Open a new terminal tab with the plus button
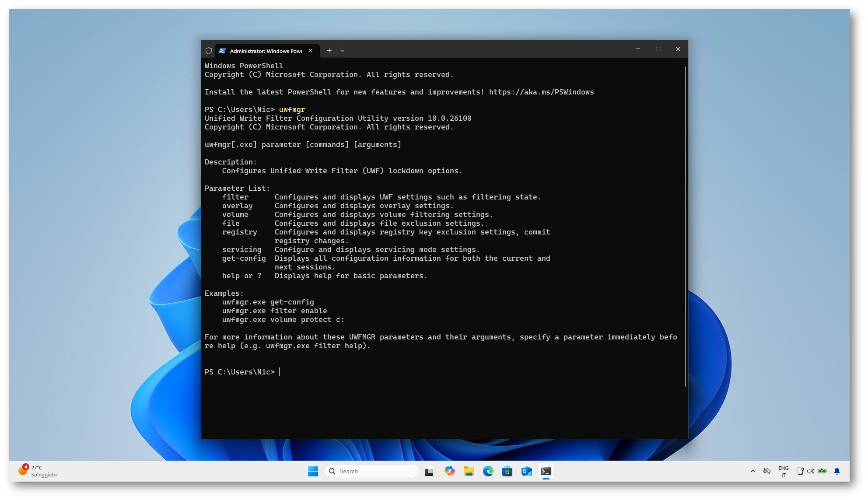 click(x=329, y=51)
